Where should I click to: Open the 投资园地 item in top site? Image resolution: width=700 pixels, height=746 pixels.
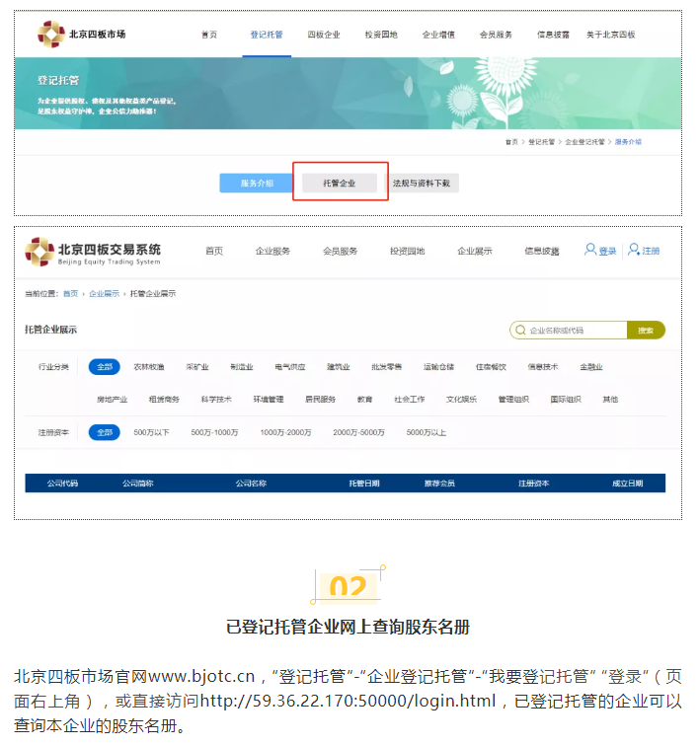point(381,35)
